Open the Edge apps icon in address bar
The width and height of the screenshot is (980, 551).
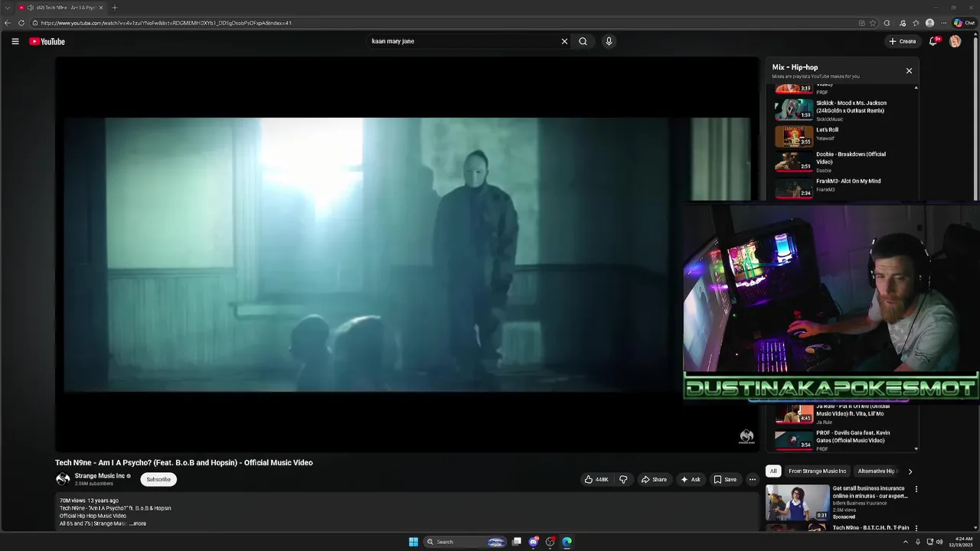[x=861, y=23]
